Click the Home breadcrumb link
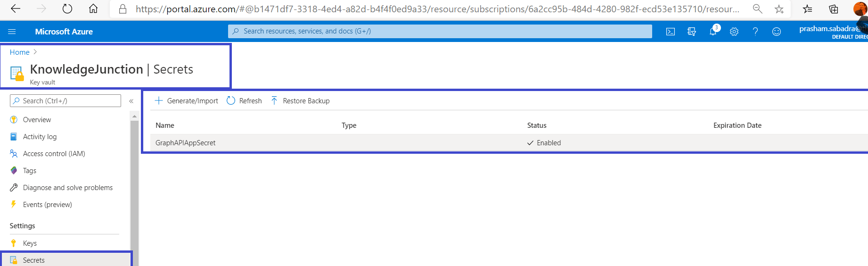868x266 pixels. [x=20, y=52]
